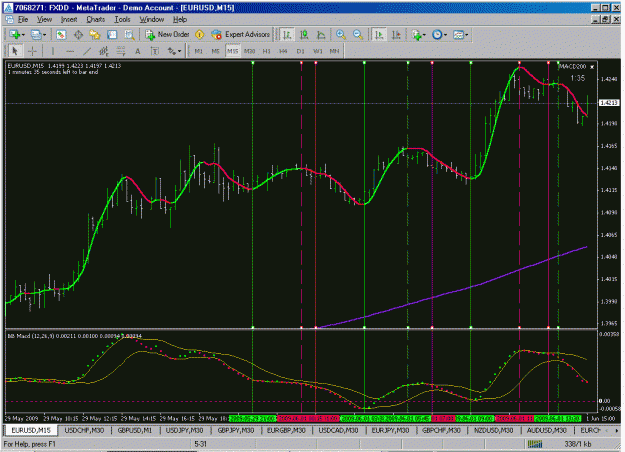Switch timeframe to M5
This screenshot has width=625, height=452.
[215, 51]
